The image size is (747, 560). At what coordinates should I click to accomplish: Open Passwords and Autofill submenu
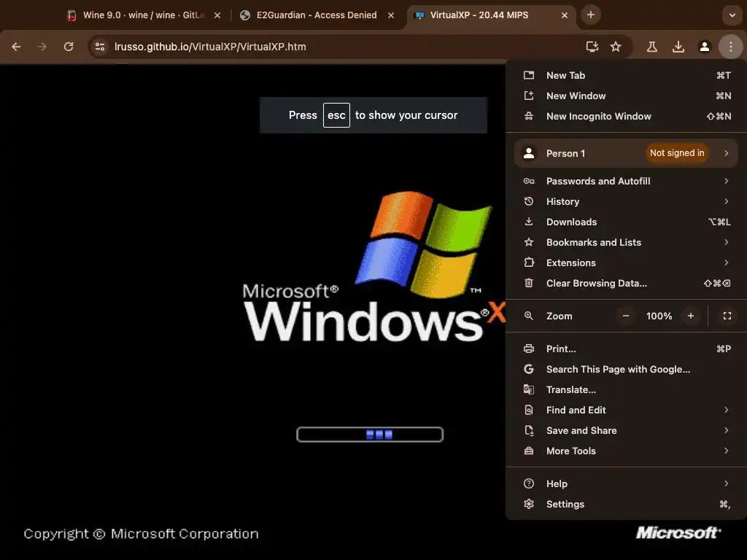coord(627,181)
